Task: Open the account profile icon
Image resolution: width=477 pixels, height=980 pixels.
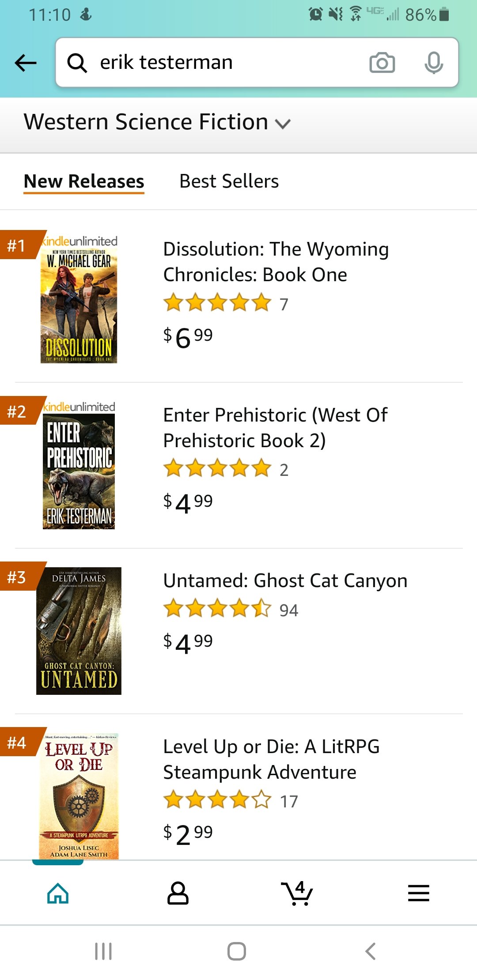Action: (178, 893)
